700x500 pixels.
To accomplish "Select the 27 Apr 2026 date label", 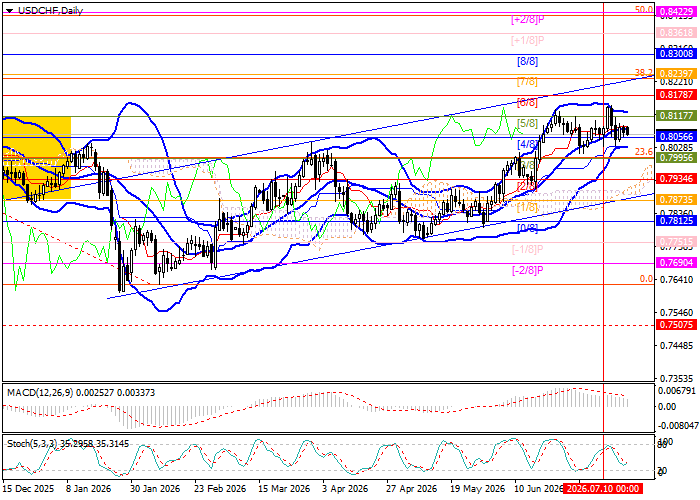I will click(x=412, y=489).
